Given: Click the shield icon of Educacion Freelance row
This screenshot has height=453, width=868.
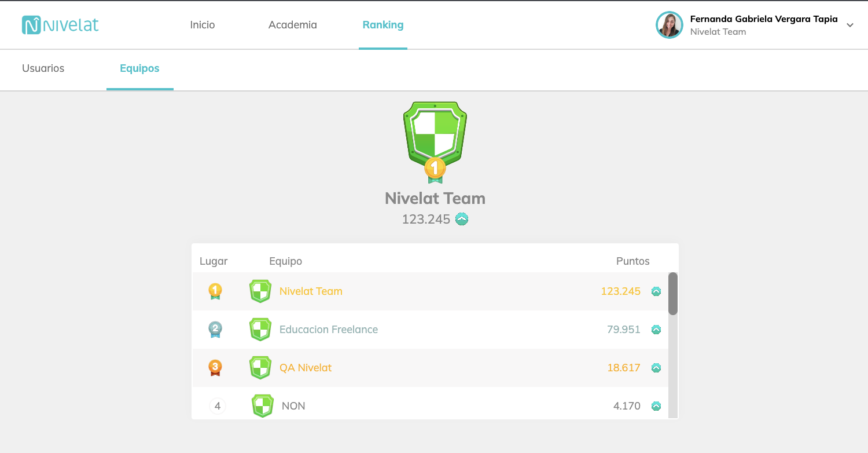Looking at the screenshot, I should [x=260, y=330].
